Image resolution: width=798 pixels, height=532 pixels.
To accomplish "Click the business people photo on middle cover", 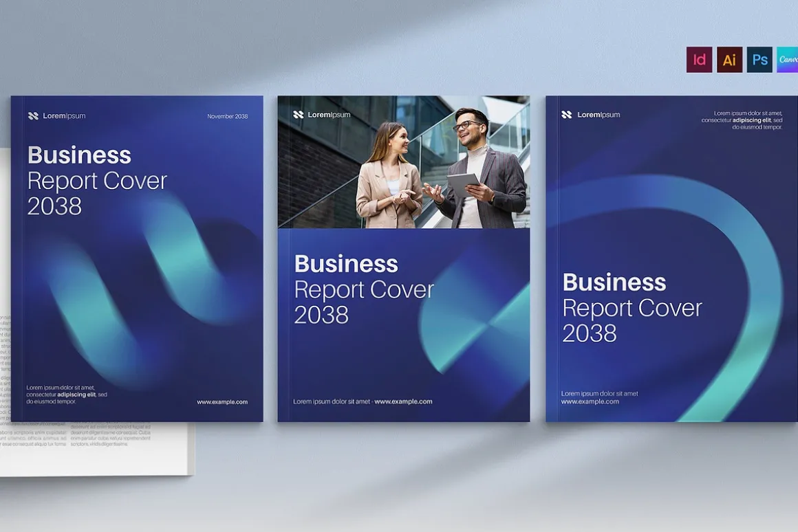I will pyautogui.click(x=404, y=162).
